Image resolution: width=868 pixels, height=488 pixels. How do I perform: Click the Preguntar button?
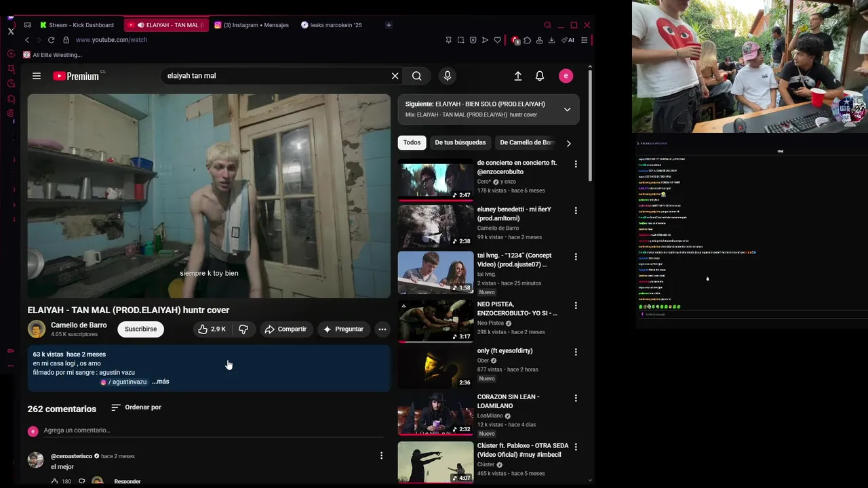coord(343,329)
